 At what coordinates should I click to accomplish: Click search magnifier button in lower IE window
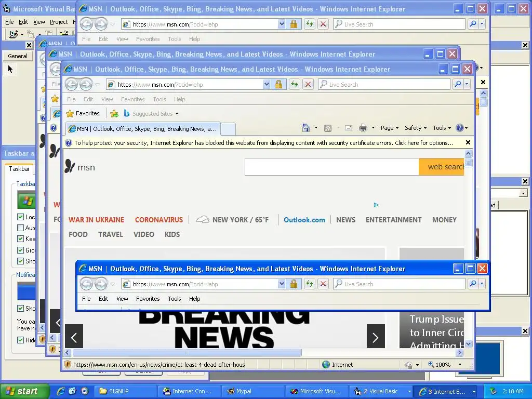pyautogui.click(x=473, y=284)
